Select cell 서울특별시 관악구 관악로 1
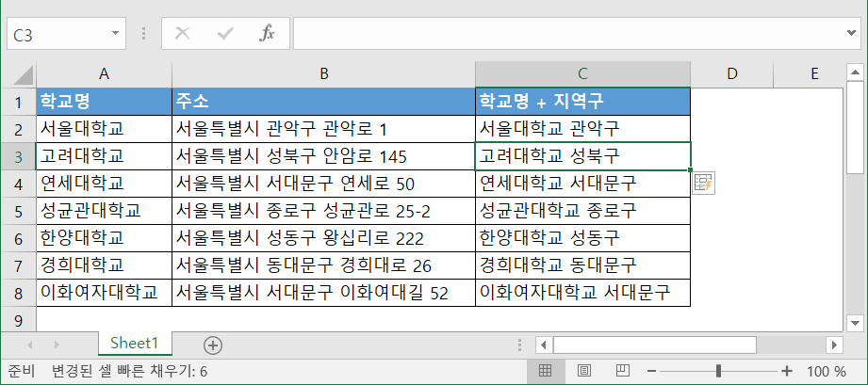The width and height of the screenshot is (868, 385). click(324, 129)
